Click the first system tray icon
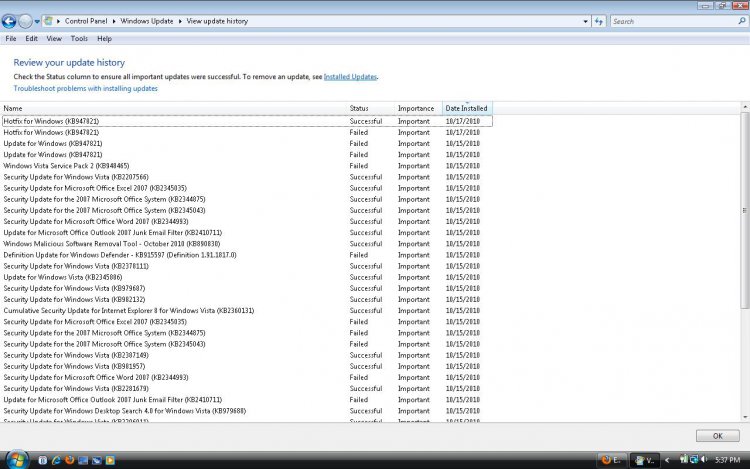The image size is (750, 469). pos(684,460)
